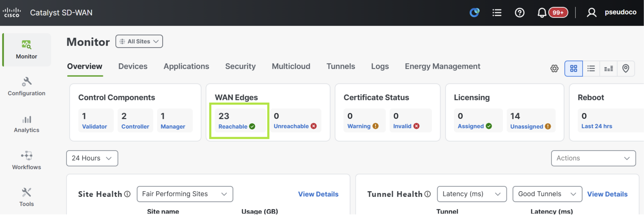The image size is (644, 215).
Task: Open the pseudoco user profile icon
Action: 591,13
